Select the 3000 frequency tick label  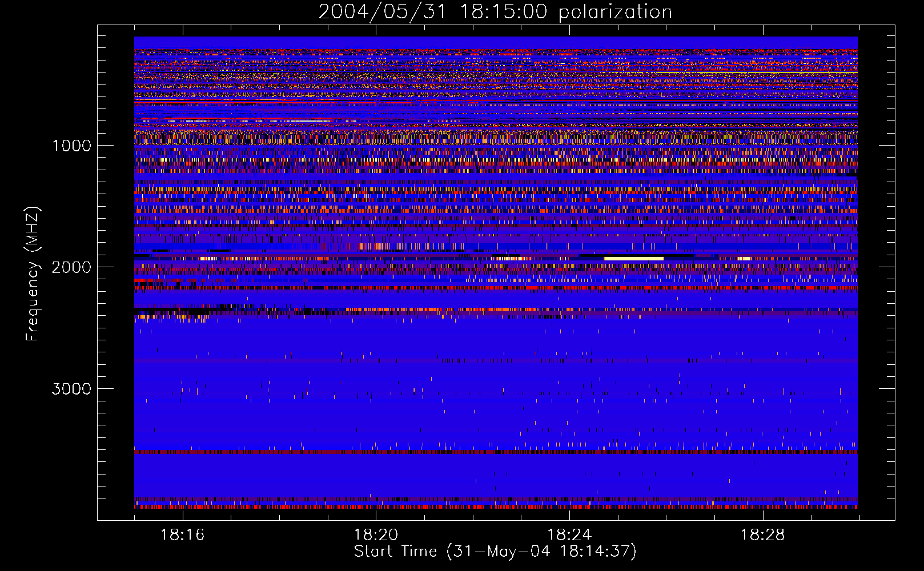(71, 389)
